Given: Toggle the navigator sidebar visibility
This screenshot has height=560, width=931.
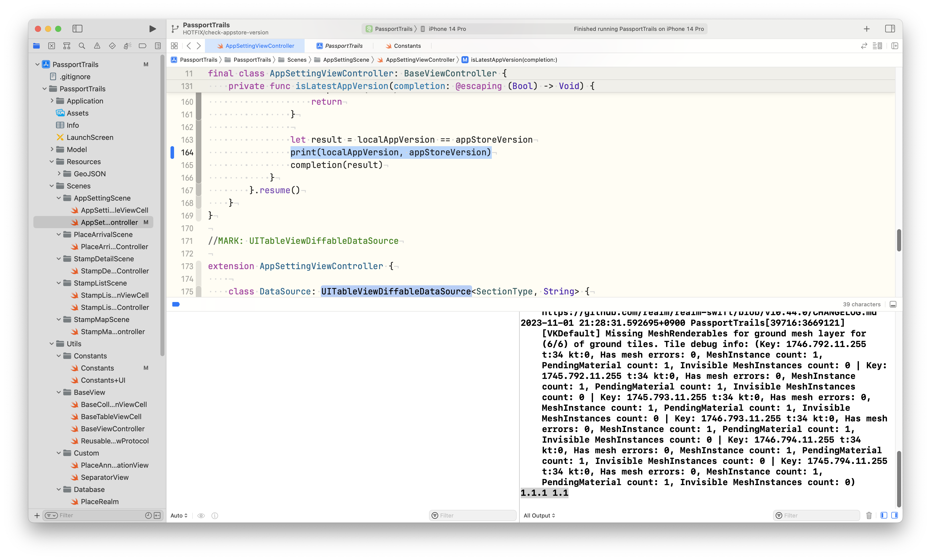Looking at the screenshot, I should [x=77, y=29].
